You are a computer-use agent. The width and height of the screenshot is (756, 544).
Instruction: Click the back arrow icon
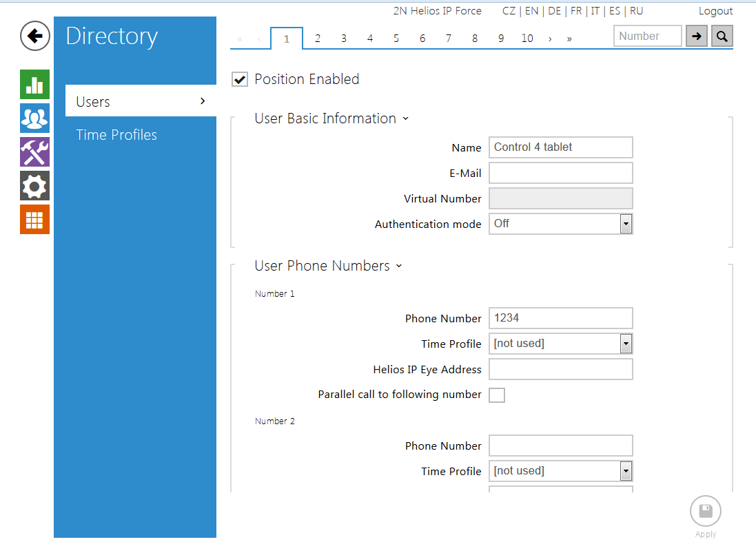coord(35,36)
